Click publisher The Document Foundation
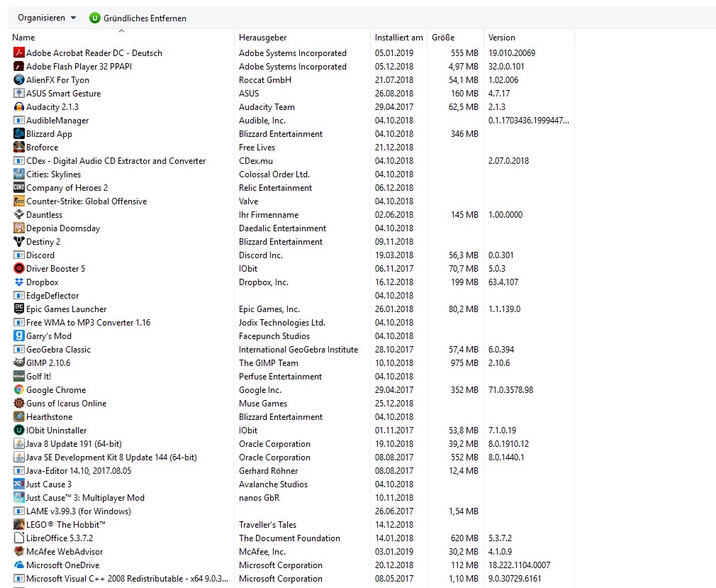716x588 pixels. tap(289, 538)
